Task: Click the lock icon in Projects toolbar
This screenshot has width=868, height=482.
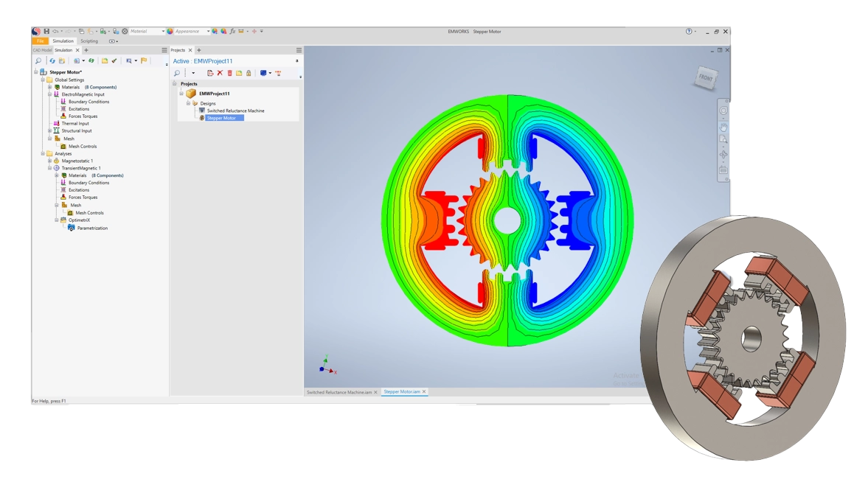Action: click(x=249, y=73)
